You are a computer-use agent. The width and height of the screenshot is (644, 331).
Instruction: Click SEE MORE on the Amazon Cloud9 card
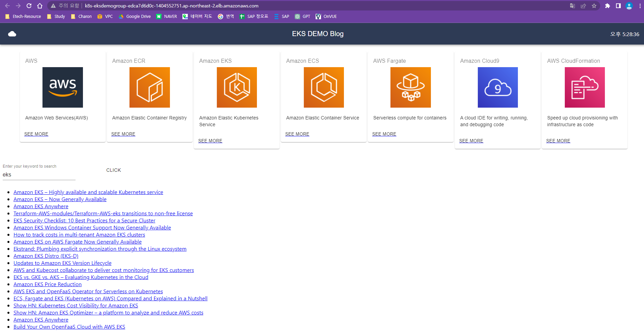pos(471,141)
